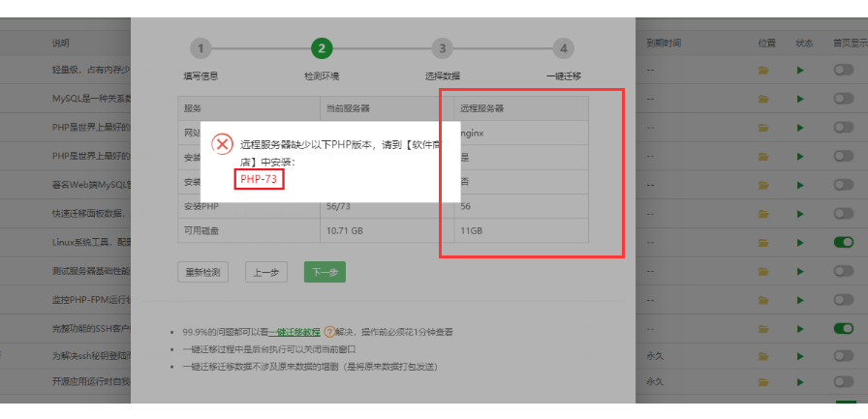The image size is (868, 419).
Task: Click 永久 expiry in 为解决ssh秘钥 row
Action: [655, 355]
